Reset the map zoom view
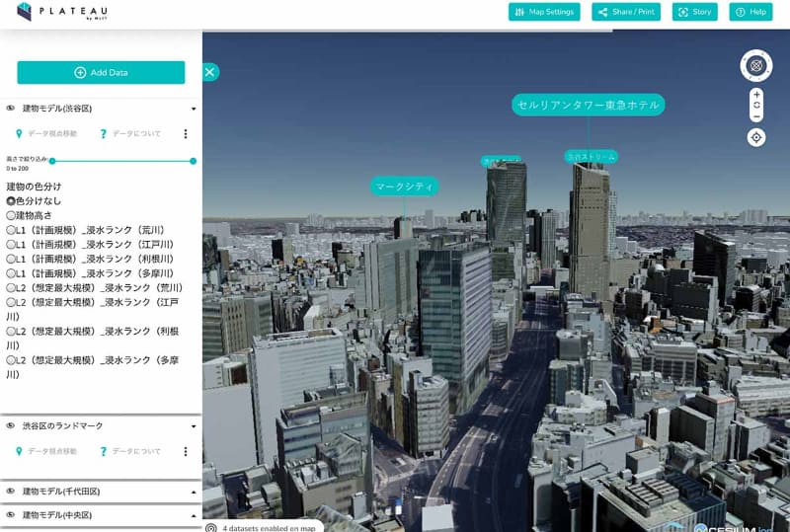790x532 pixels. [756, 106]
